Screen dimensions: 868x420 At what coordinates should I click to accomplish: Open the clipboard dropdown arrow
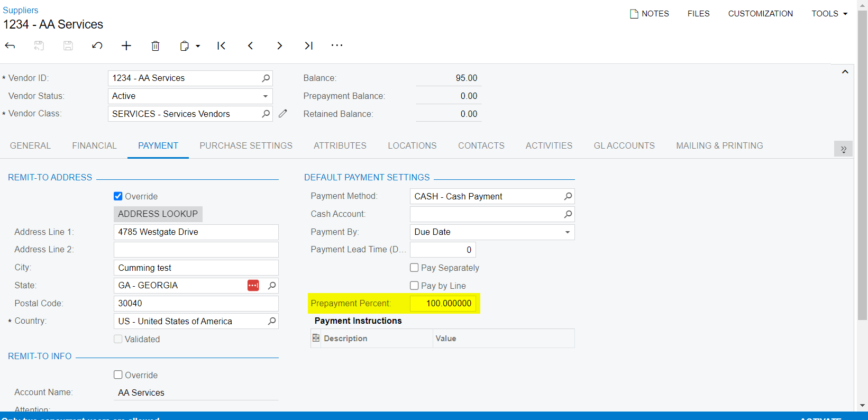[198, 46]
